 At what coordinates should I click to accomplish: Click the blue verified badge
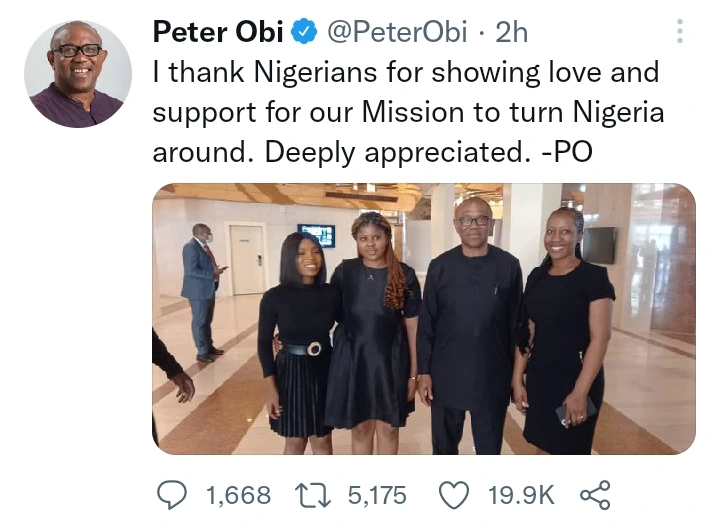pyautogui.click(x=304, y=33)
